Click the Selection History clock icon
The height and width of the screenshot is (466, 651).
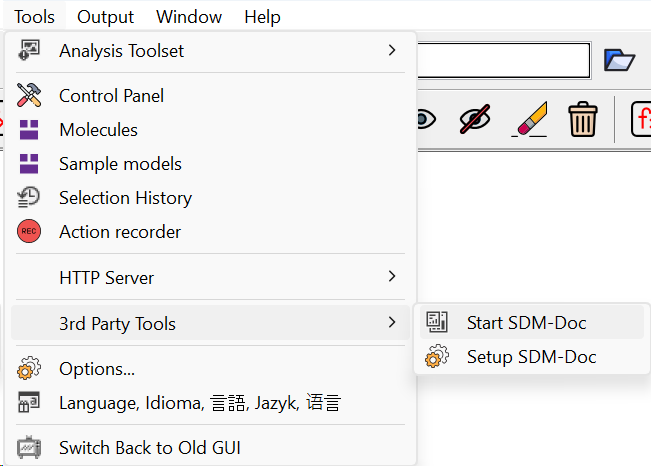coord(28,197)
